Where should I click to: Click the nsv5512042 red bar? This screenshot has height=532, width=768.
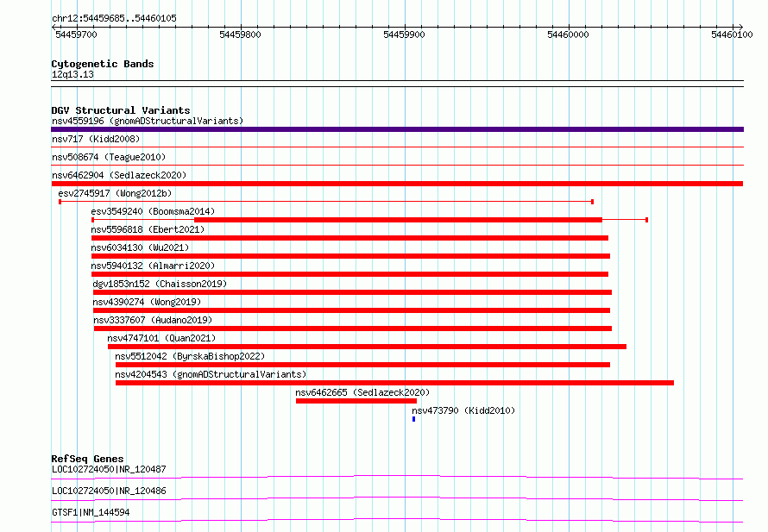[x=363, y=365]
